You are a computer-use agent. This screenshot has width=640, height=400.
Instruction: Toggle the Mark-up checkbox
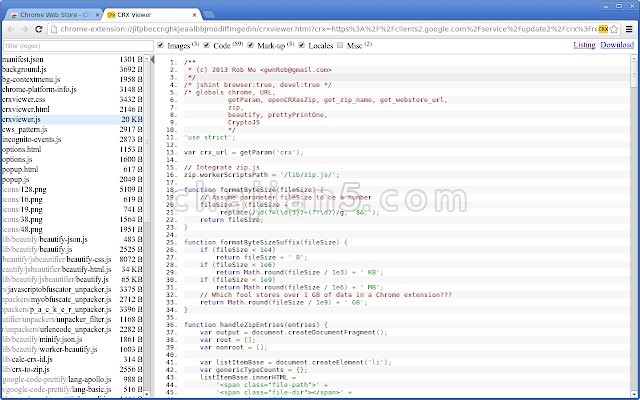tap(251, 45)
